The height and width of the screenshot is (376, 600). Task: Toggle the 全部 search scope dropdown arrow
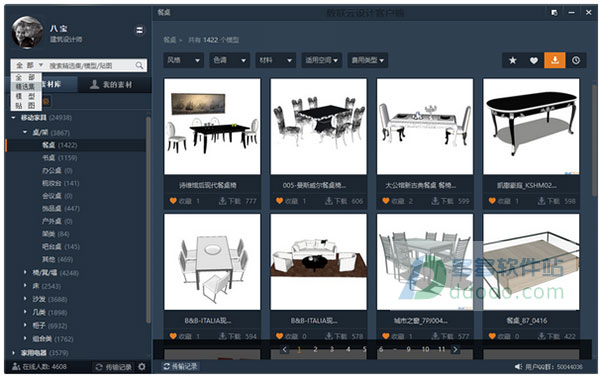(x=41, y=65)
